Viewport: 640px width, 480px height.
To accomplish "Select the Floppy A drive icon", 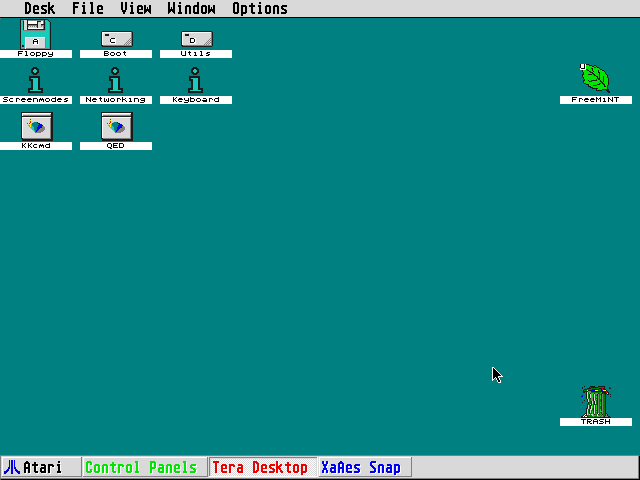I will 36,35.
